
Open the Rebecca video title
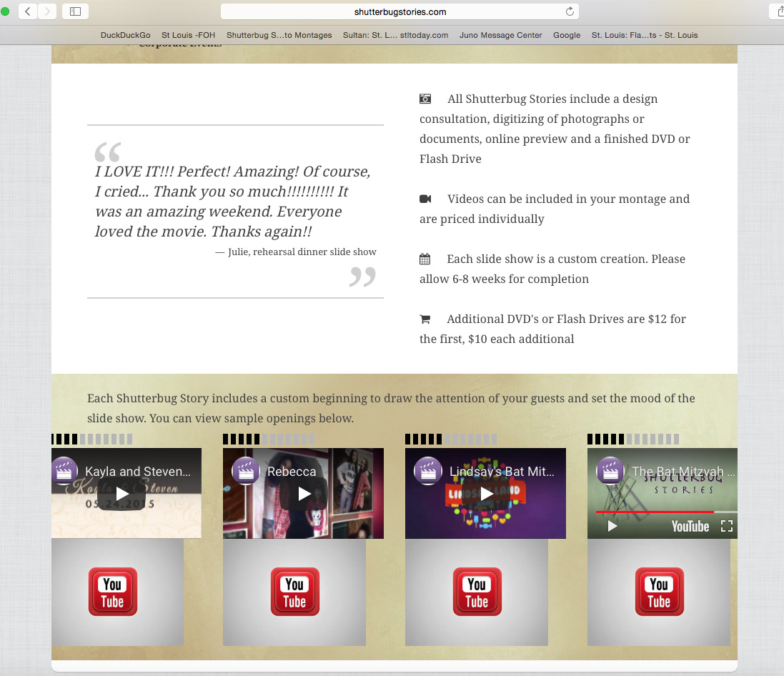coord(292,472)
